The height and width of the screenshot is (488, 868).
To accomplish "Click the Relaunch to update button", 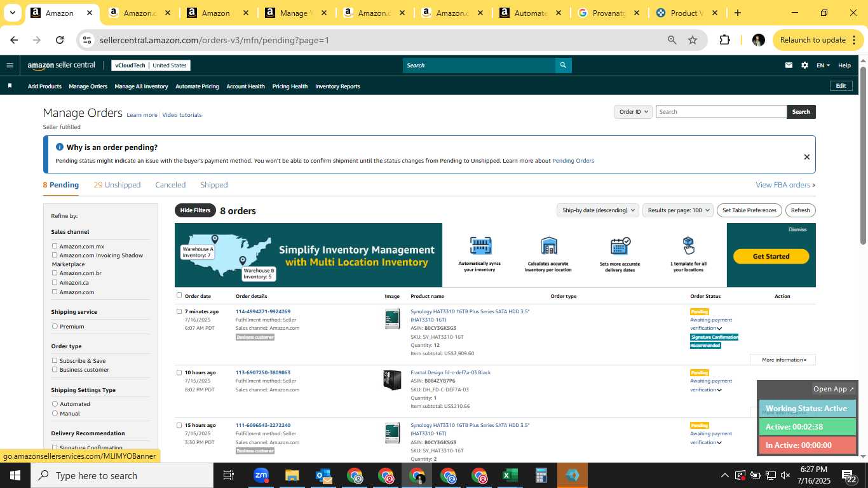I will click(x=818, y=40).
